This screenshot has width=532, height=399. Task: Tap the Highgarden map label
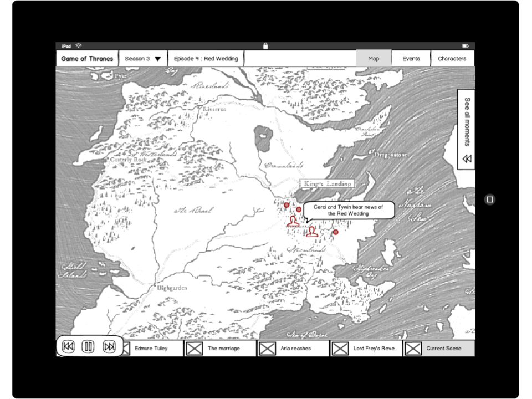click(172, 288)
